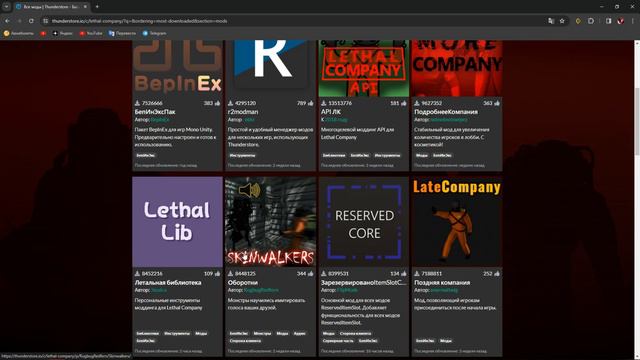Click download icon on API ЛК card
The width and height of the screenshot is (640, 360).
click(x=324, y=103)
